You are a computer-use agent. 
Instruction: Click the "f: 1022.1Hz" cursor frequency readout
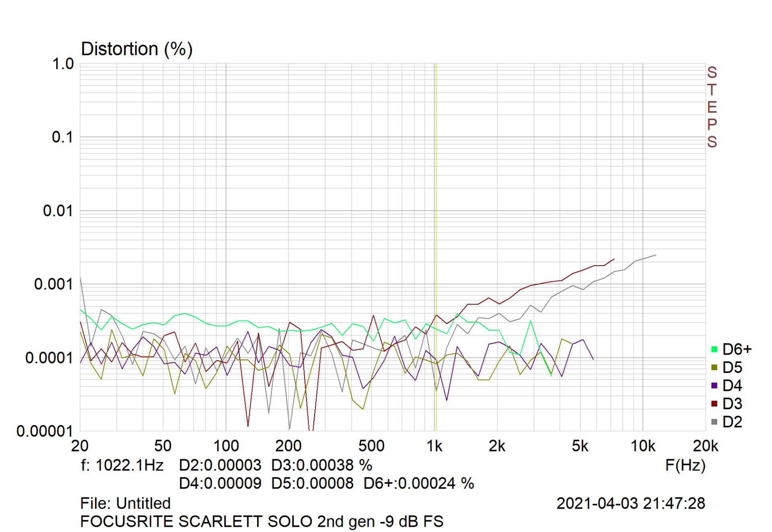click(122, 465)
